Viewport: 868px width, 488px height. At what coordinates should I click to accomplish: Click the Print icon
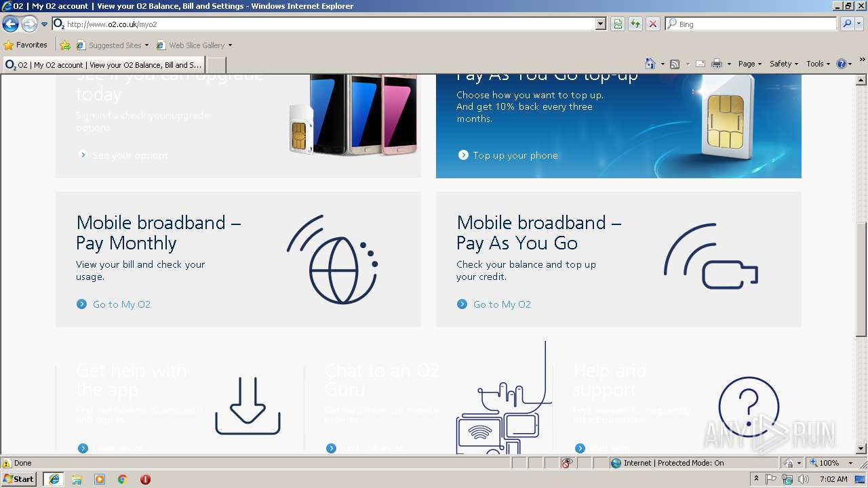(717, 64)
